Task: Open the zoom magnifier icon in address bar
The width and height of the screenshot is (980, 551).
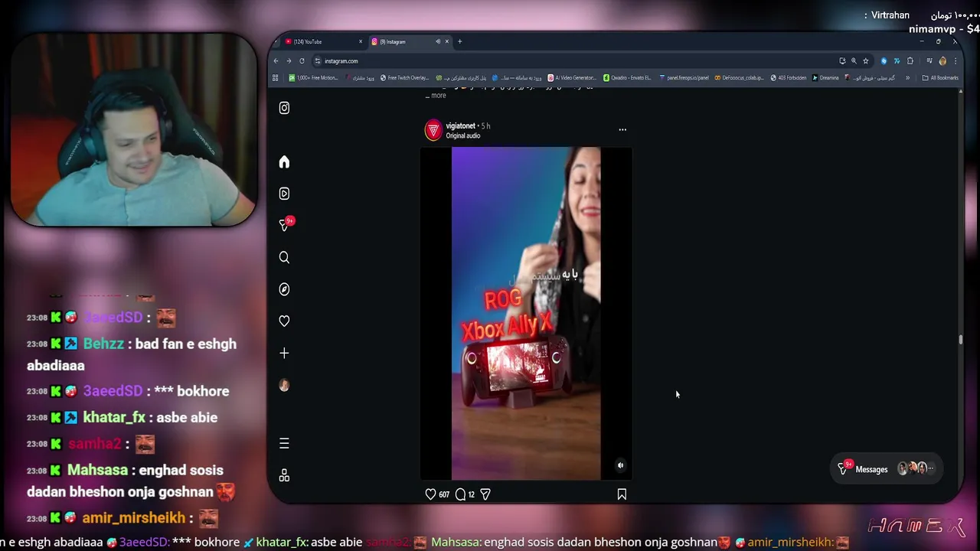Action: tap(854, 61)
